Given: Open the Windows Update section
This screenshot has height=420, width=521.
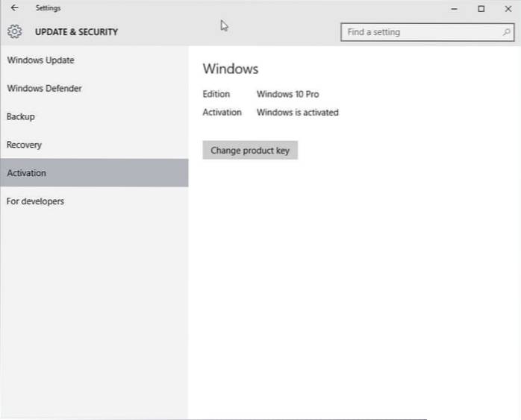Looking at the screenshot, I should point(40,60).
